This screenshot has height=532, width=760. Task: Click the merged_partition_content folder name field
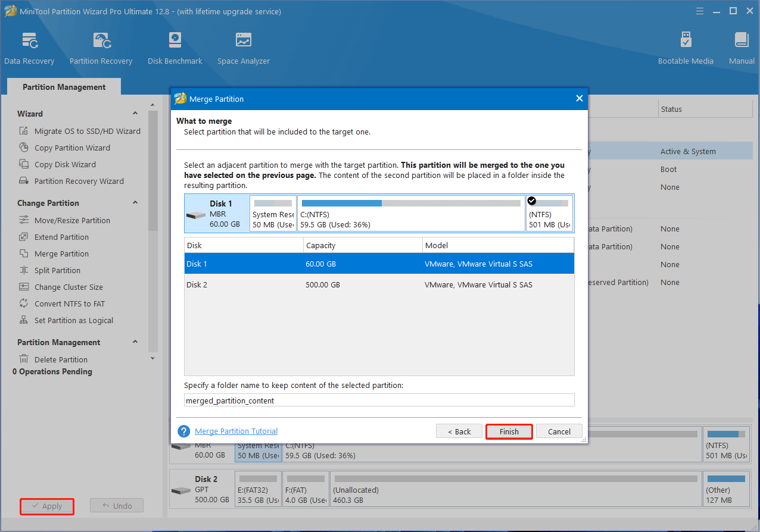point(379,400)
